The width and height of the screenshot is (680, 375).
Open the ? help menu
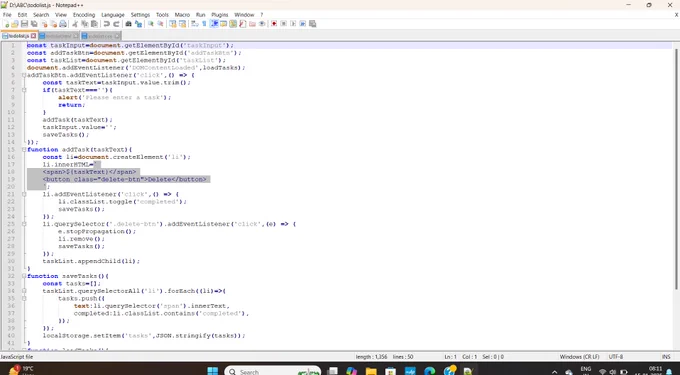pos(262,15)
